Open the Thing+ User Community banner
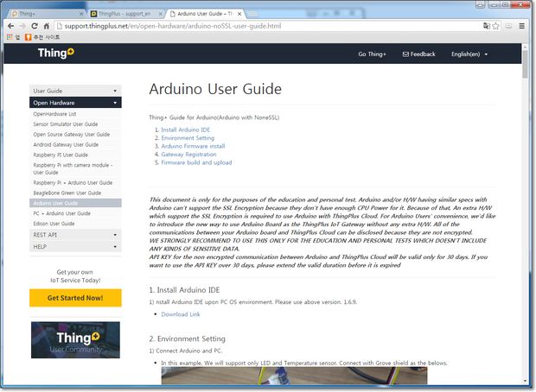This screenshot has width=536, height=392. coord(75,339)
